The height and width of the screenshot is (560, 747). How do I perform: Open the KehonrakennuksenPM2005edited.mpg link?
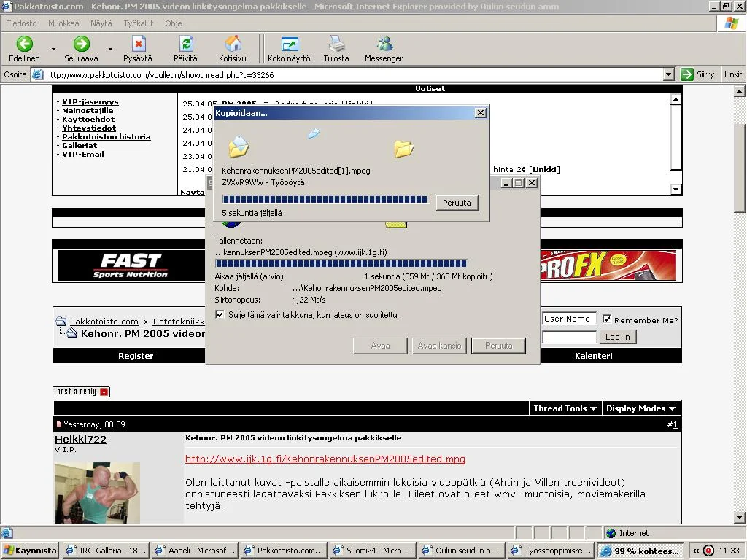tap(325, 459)
